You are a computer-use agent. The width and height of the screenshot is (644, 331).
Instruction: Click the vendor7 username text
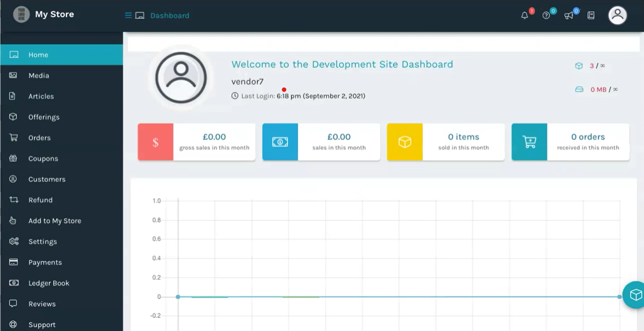coord(247,81)
